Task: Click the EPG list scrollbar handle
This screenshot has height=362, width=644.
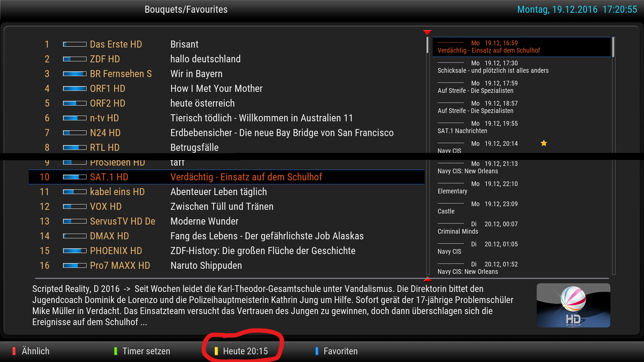Action: pos(613,47)
